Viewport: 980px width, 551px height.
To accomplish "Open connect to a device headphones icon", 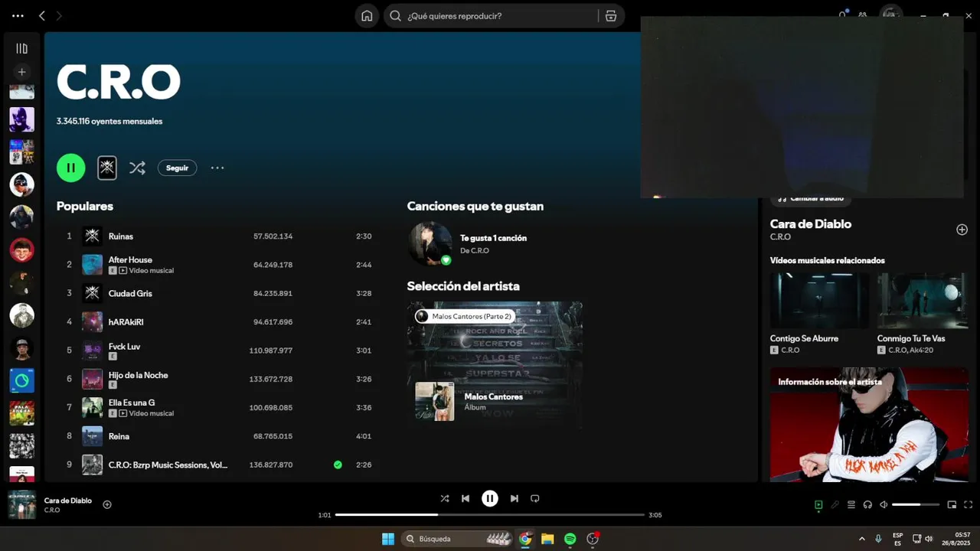I will click(867, 504).
